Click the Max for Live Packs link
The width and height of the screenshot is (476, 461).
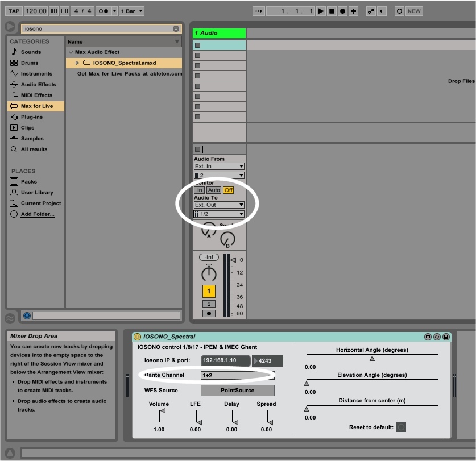click(x=105, y=74)
